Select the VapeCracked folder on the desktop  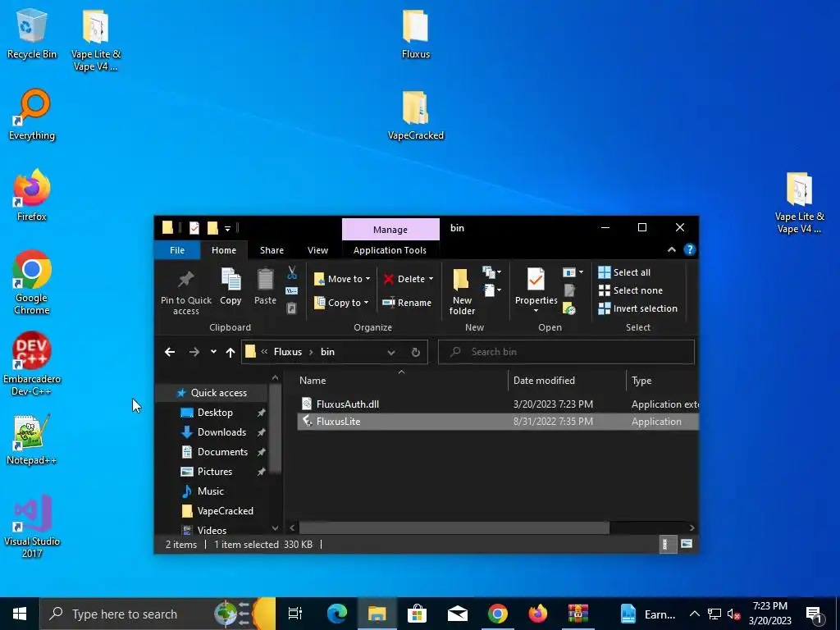coord(416,115)
